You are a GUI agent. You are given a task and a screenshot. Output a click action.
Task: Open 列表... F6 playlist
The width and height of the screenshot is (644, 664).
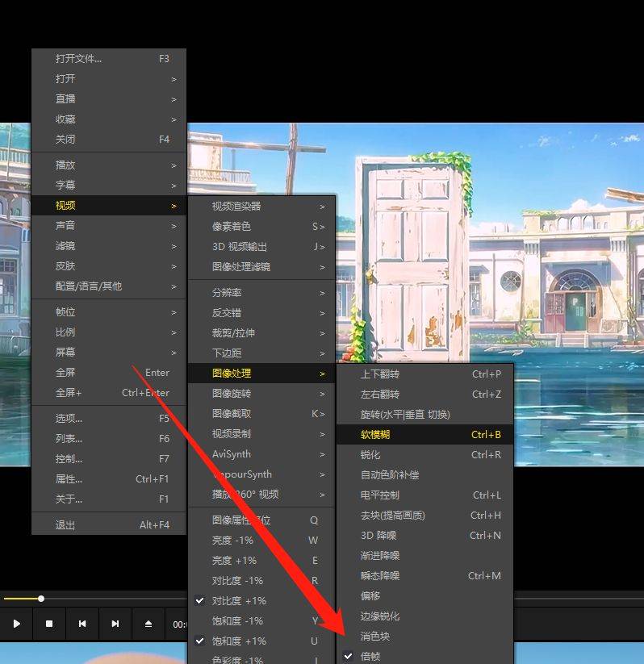tap(109, 439)
